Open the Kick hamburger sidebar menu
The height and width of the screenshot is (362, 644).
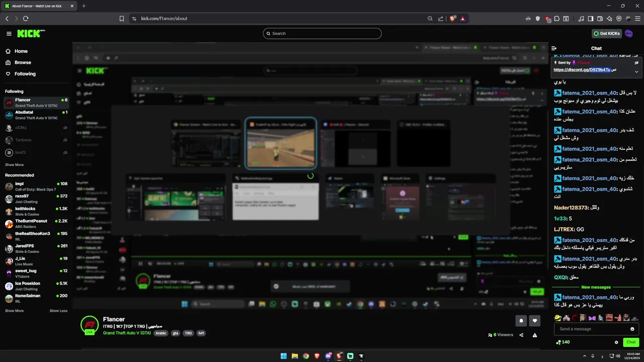(9, 34)
